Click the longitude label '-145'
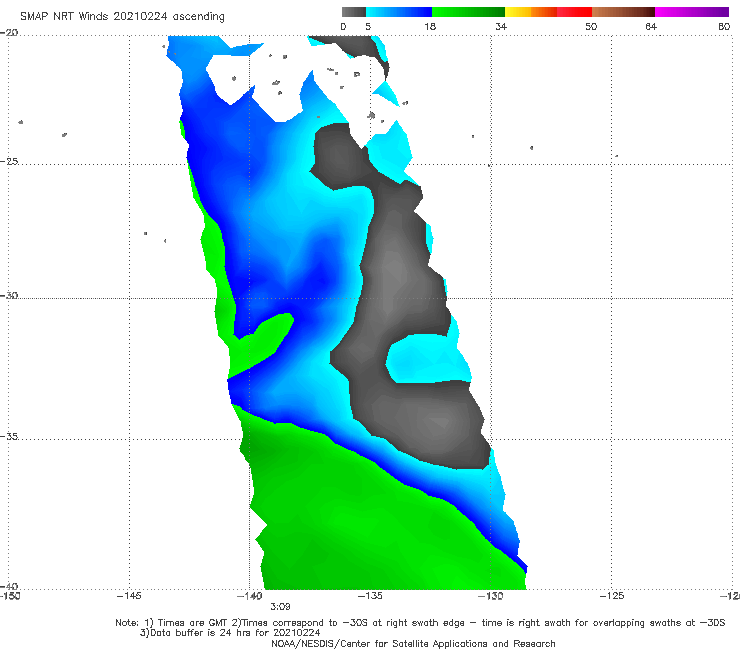 pyautogui.click(x=129, y=596)
